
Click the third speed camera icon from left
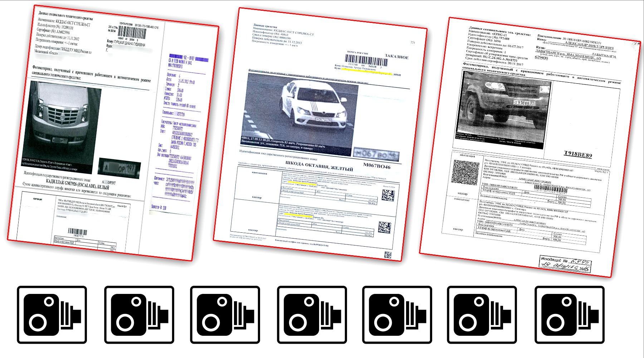click(x=225, y=315)
